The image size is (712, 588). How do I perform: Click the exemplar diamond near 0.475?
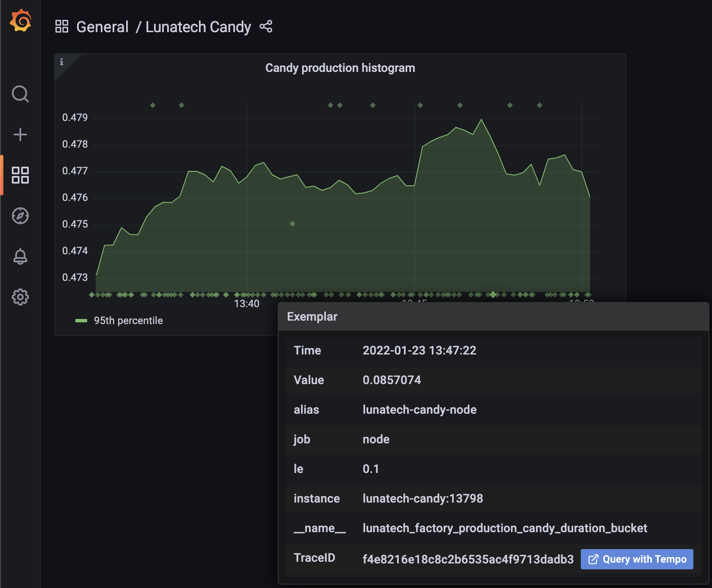293,224
